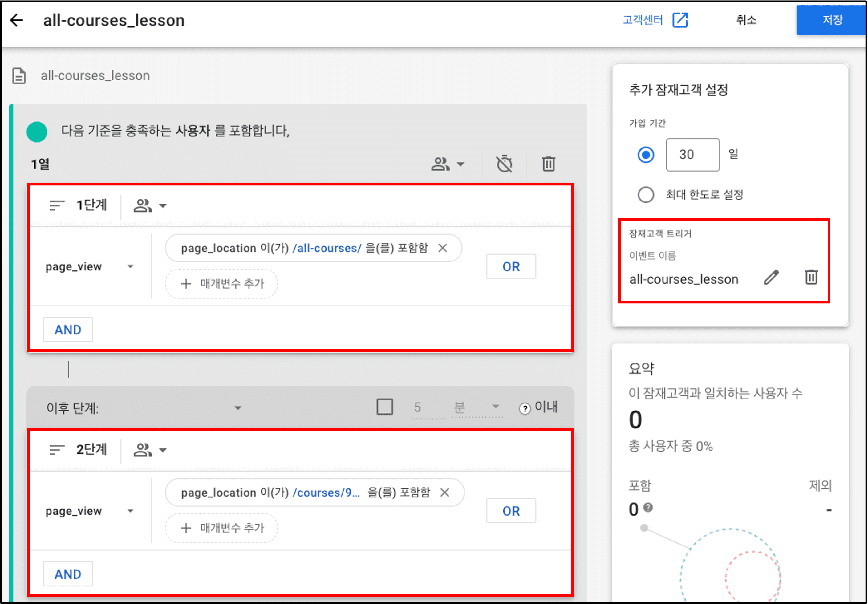This screenshot has height=604, width=868.
Task: Click the 추가 잠재고객 설정 heading
Action: pyautogui.click(x=678, y=90)
